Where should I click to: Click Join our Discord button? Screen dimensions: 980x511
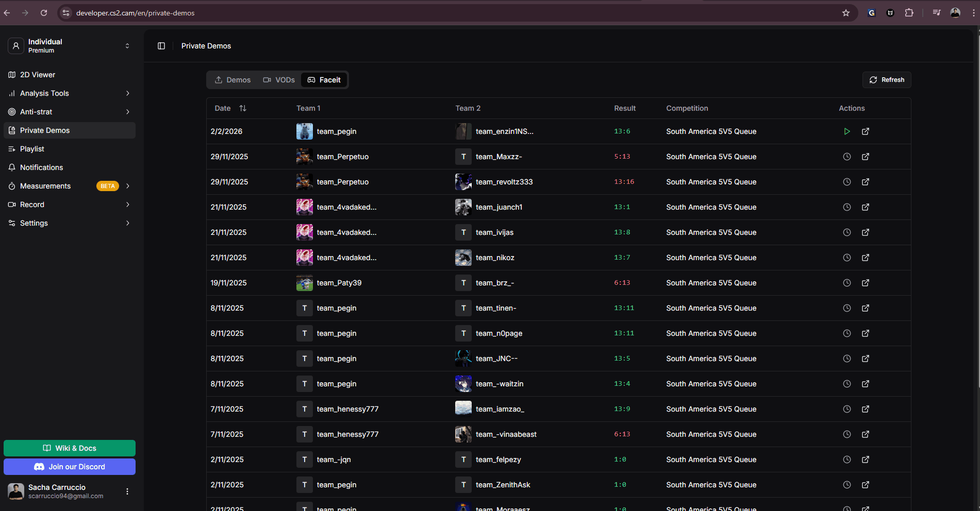tap(70, 467)
